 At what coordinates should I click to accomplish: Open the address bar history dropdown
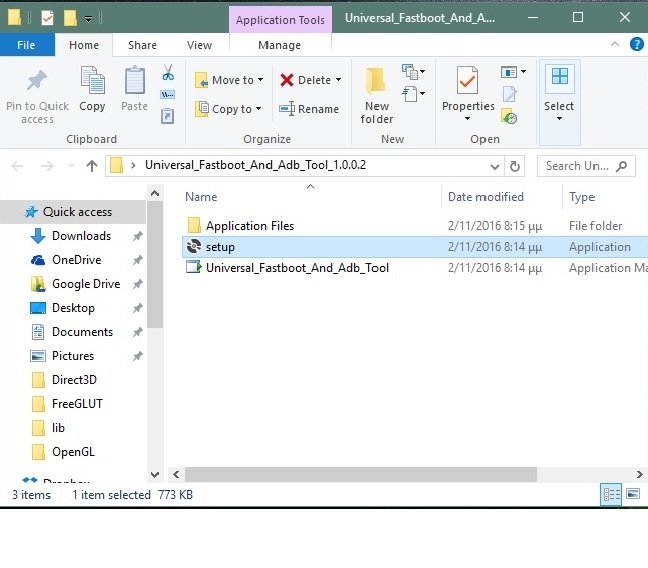point(494,166)
